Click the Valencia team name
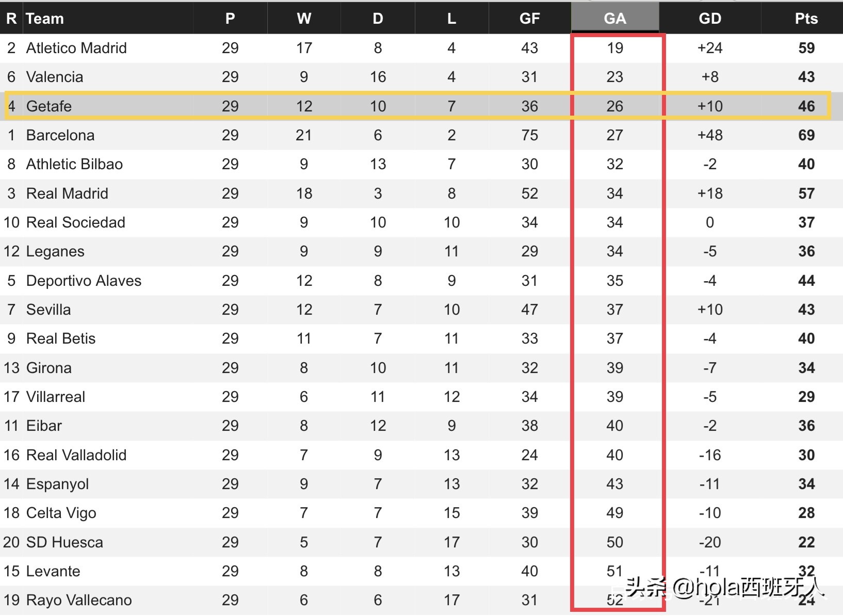The image size is (843, 616). point(55,77)
